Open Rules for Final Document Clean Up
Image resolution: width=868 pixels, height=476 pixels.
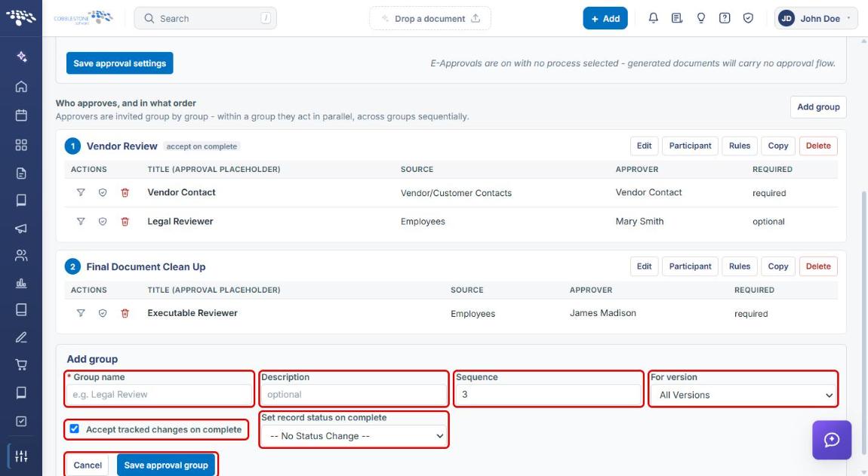[x=740, y=266]
